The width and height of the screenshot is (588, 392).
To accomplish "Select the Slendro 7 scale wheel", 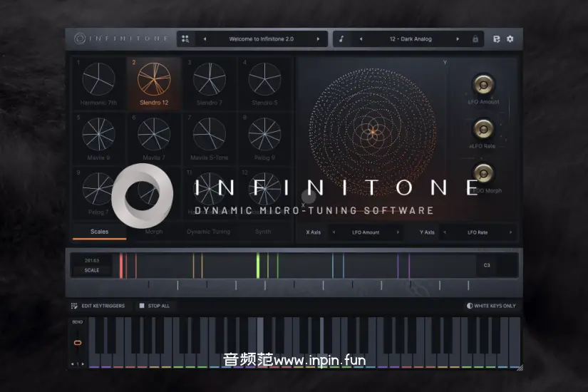I will click(x=210, y=79).
